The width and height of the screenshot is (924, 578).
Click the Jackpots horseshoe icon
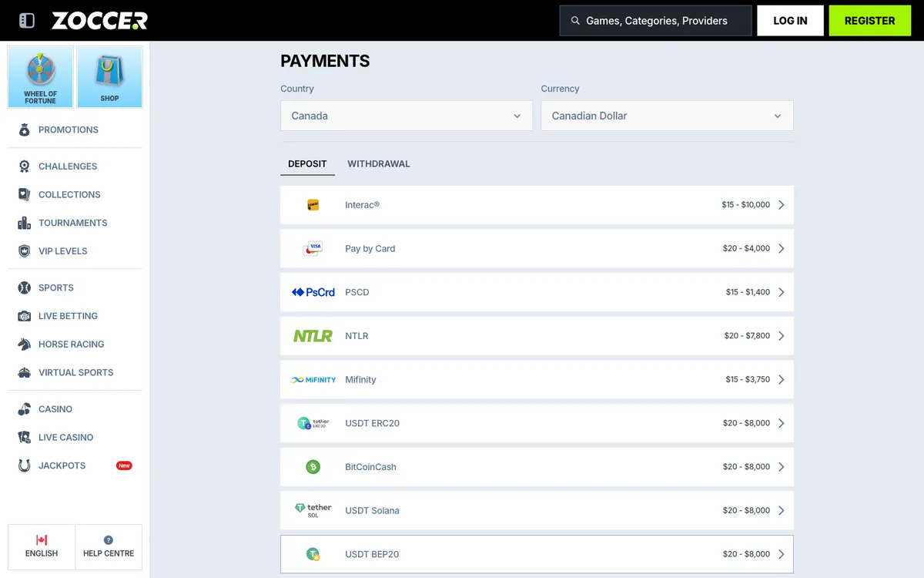coord(25,465)
